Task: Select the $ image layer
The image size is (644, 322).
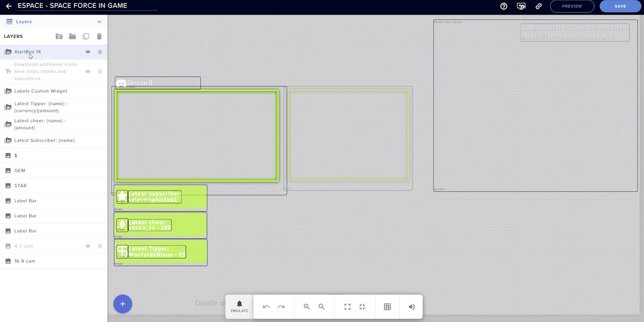Action: [x=53, y=155]
